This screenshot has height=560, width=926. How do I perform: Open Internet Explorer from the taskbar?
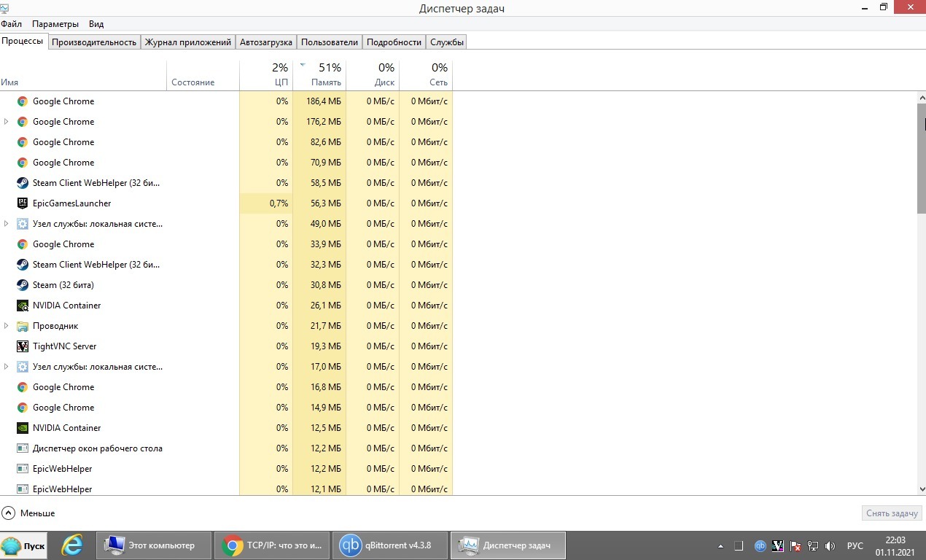tap(71, 545)
